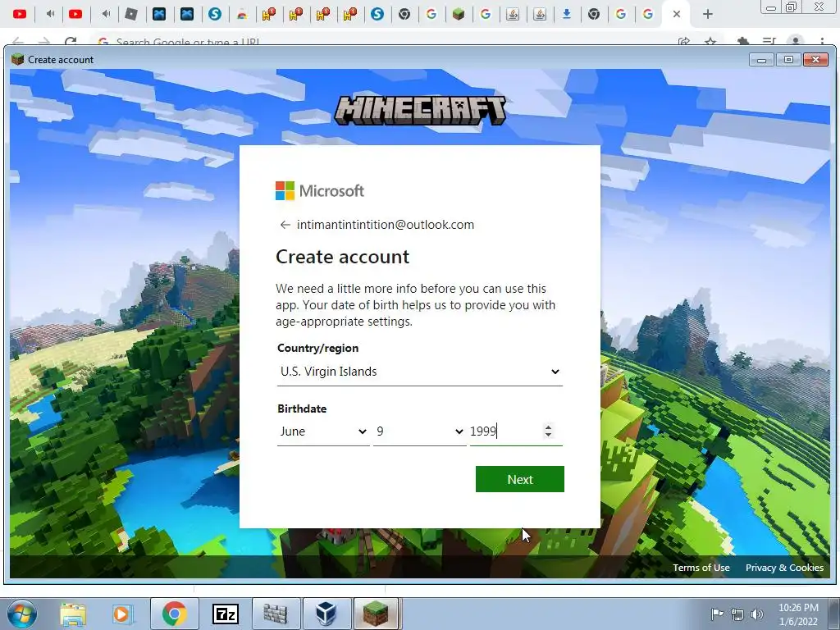Open VirtualBox from the taskbar
Image resolution: width=840 pixels, height=630 pixels.
point(326,614)
